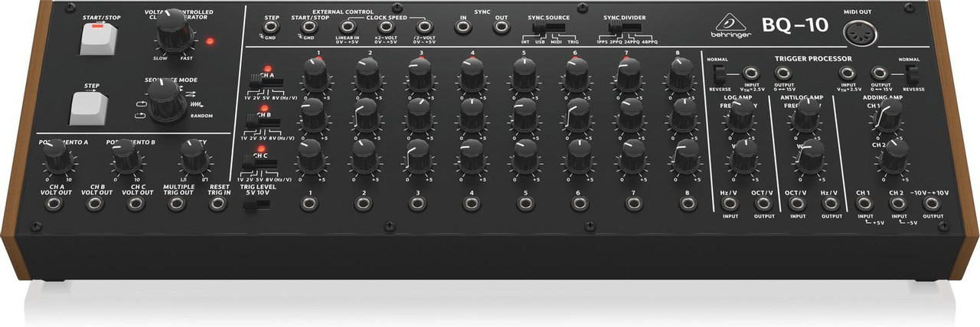Click the CH B VOLT OUT jack
980x327 pixels.
[96, 203]
